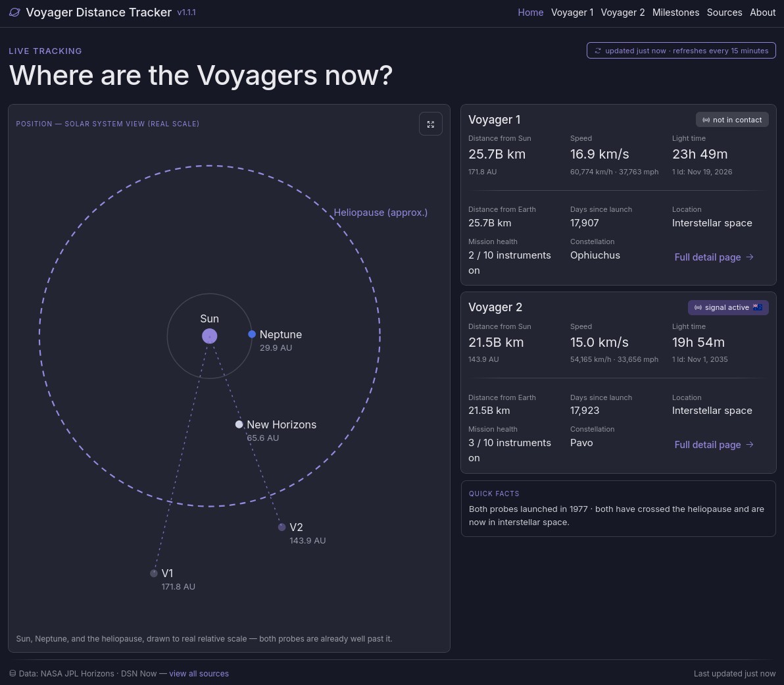
Task: Click the Ophiuchus constellation value
Action: pos(595,255)
